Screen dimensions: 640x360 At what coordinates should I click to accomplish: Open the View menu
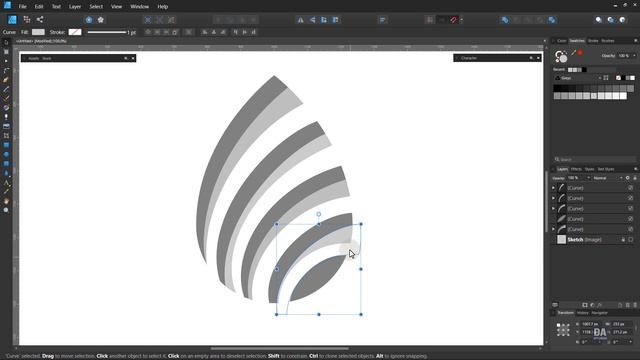(116, 7)
